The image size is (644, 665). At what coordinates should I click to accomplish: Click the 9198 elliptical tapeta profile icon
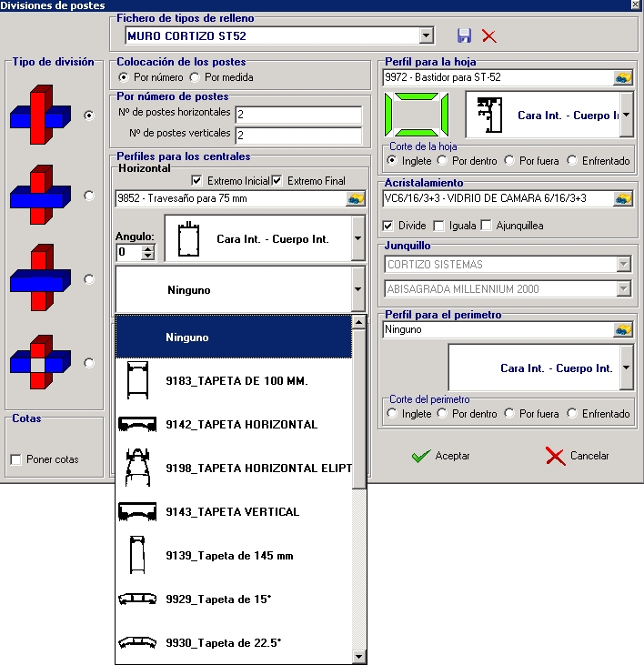(137, 468)
